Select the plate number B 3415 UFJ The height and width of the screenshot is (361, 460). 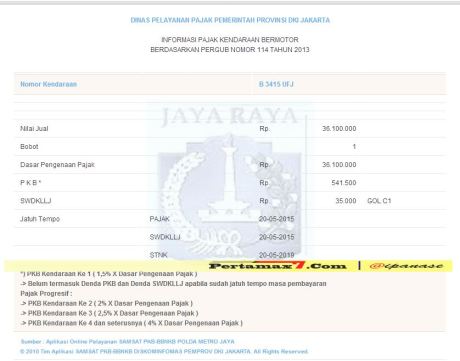point(276,84)
